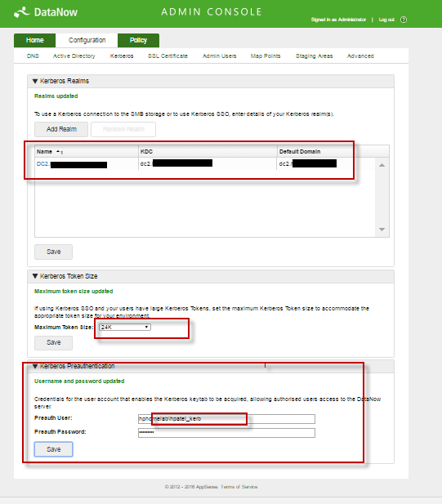Image resolution: width=442 pixels, height=504 pixels.
Task: Open the help question mark icon
Action: tap(404, 20)
